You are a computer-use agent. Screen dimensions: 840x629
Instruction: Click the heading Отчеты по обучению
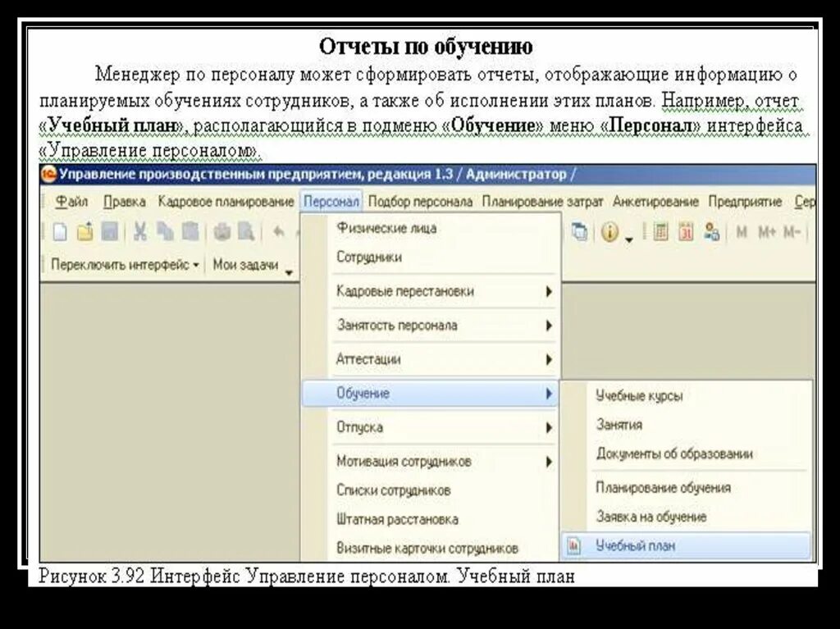point(426,47)
